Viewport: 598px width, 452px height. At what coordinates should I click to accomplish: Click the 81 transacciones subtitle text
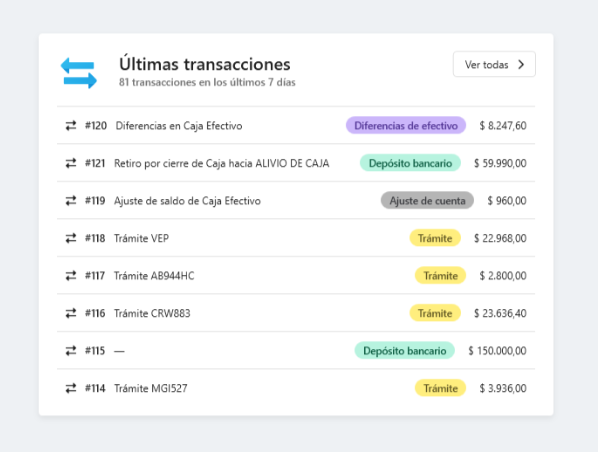[207, 82]
